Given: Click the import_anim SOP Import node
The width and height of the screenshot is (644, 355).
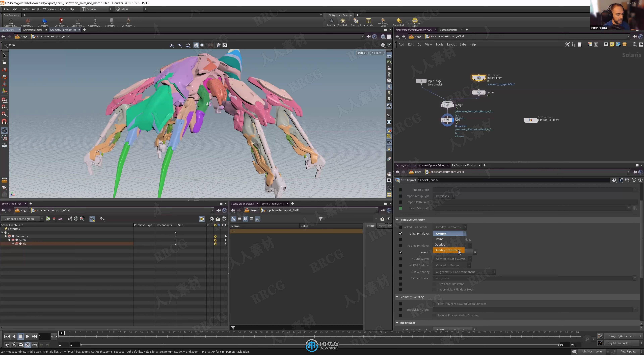Looking at the screenshot, I should click(478, 78).
